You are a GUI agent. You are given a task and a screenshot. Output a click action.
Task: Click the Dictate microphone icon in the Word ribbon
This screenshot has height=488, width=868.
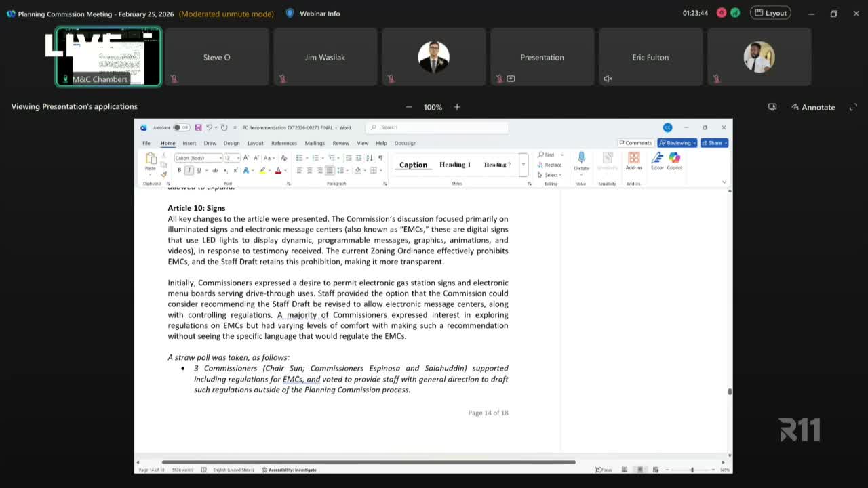click(581, 159)
